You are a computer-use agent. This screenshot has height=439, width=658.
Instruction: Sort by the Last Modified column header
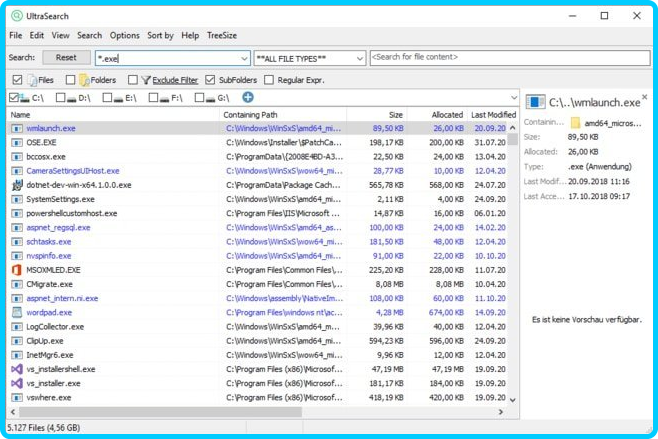tap(494, 115)
